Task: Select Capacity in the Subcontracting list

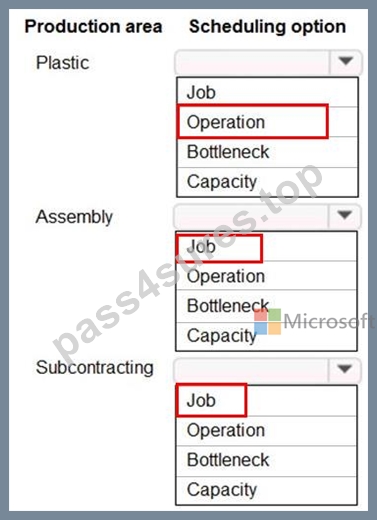Action: [266, 490]
